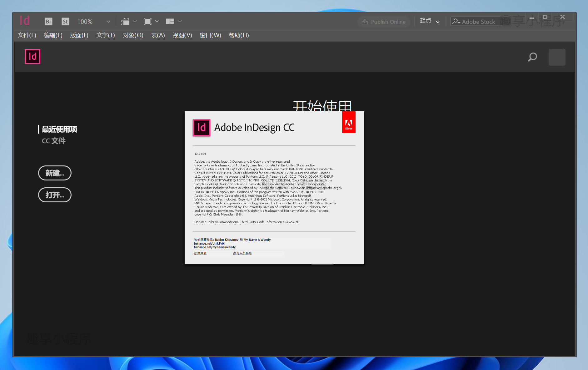Click the Adobe InDesign CC title text
Image resolution: width=588 pixels, height=370 pixels.
coord(254,128)
